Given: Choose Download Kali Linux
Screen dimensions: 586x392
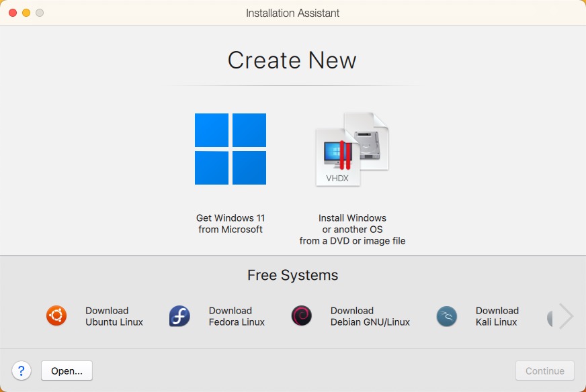Looking at the screenshot, I should coord(497,315).
